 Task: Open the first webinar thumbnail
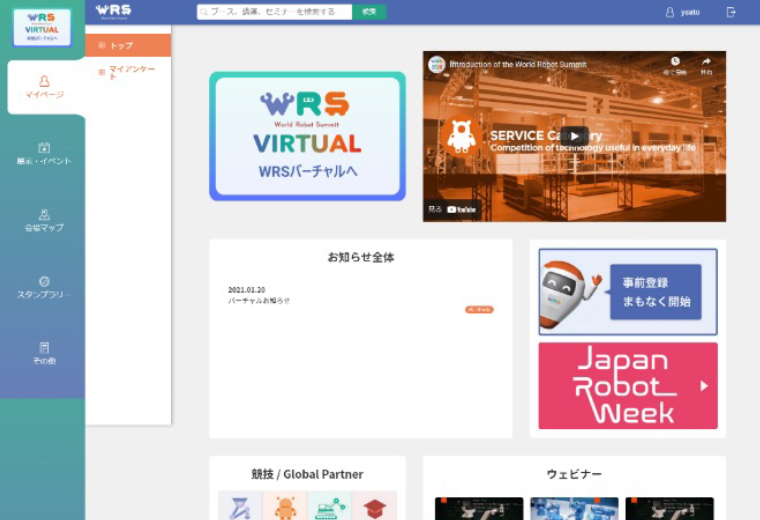tap(479, 508)
